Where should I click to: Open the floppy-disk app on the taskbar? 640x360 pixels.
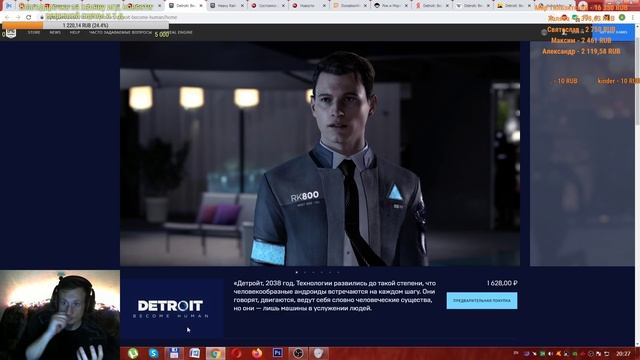[x=174, y=353]
